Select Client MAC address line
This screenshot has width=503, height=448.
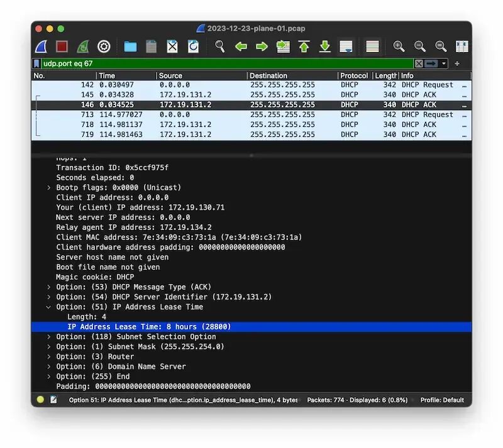(x=179, y=238)
